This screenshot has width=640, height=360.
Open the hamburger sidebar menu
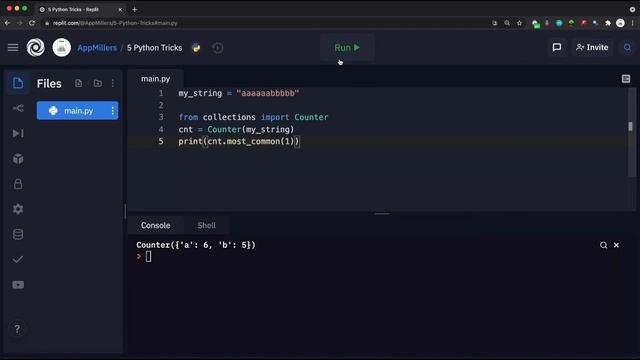[x=13, y=48]
